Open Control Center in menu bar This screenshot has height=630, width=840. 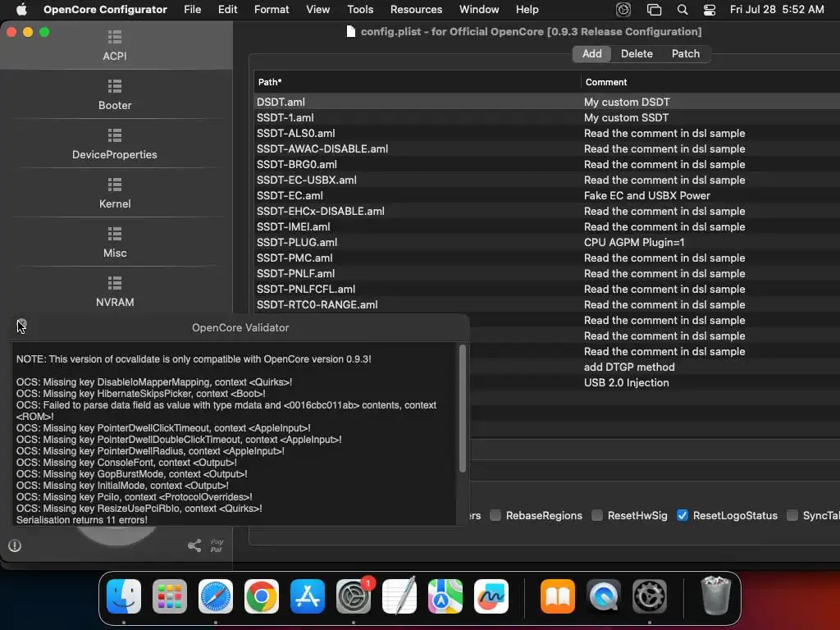click(710, 10)
